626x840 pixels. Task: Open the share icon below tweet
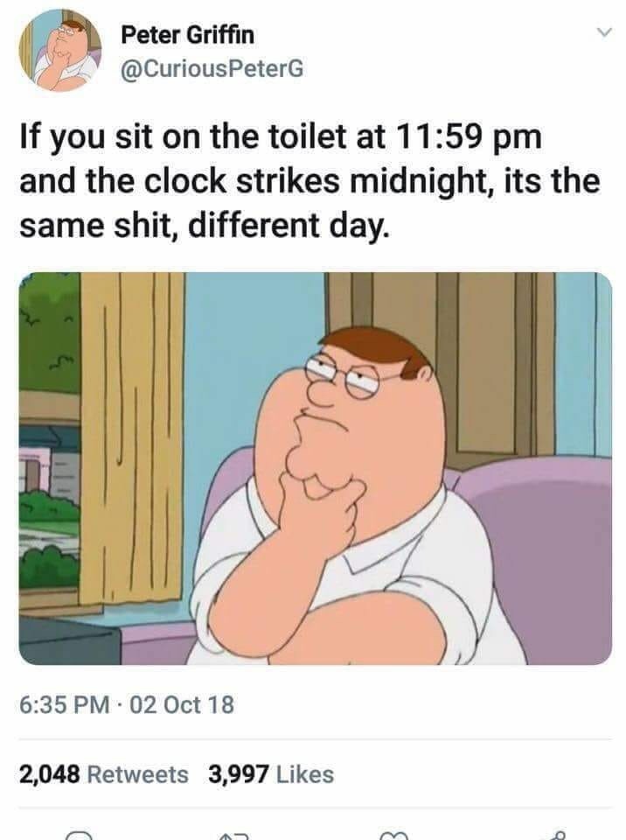pyautogui.click(x=554, y=835)
